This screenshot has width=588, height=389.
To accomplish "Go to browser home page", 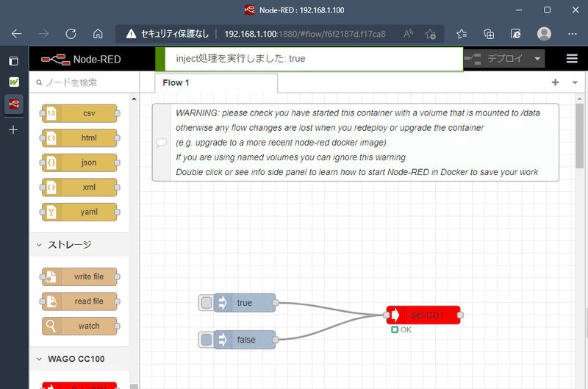I will [x=98, y=34].
